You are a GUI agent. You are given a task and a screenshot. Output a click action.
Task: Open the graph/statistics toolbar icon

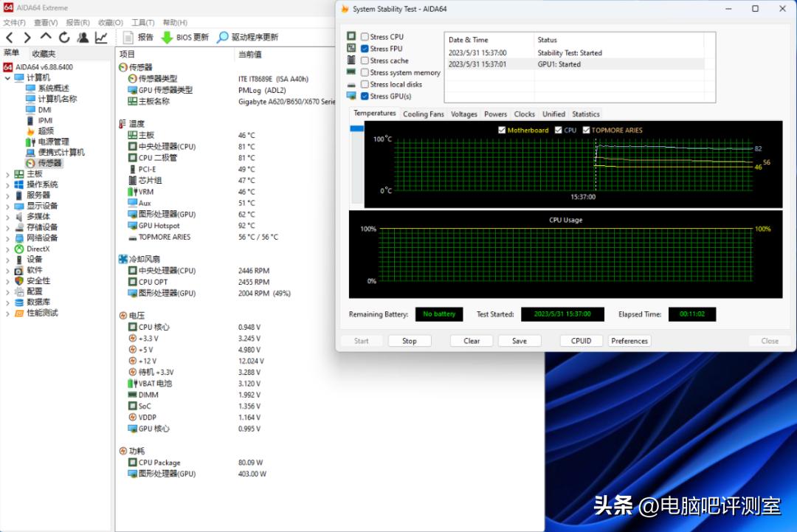99,37
